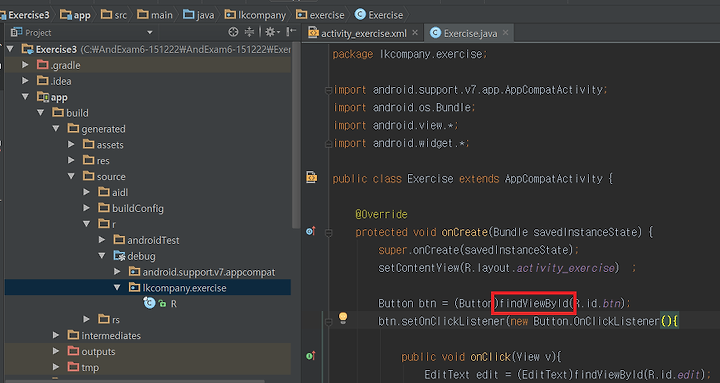Click the hide Project panel icon

291,32
